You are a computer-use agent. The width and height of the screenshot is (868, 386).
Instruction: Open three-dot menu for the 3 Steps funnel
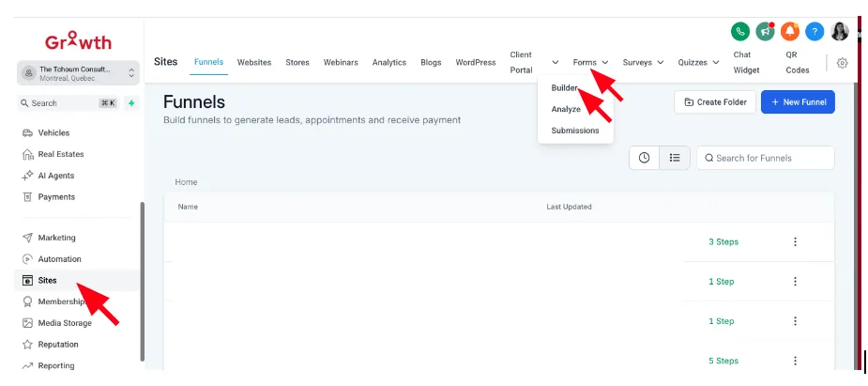click(x=795, y=241)
